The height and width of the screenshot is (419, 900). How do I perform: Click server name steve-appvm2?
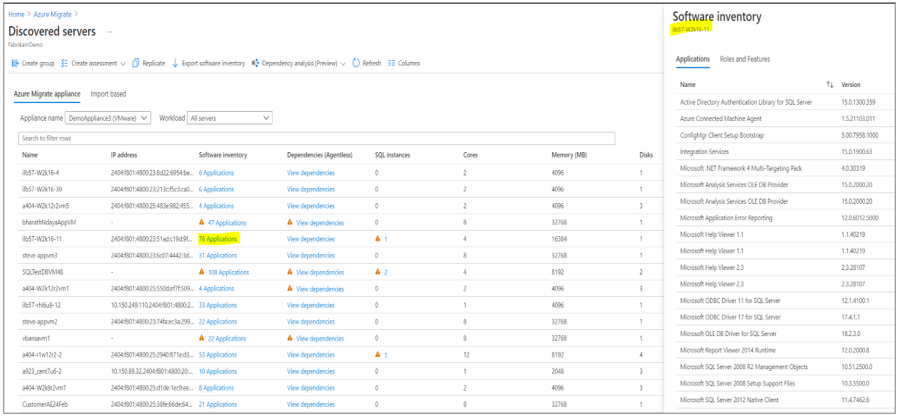(x=42, y=321)
